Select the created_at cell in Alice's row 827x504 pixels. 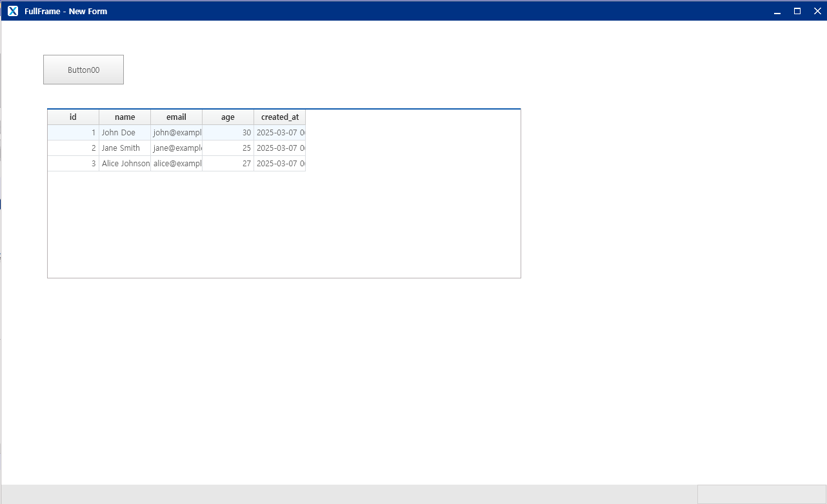tap(279, 164)
